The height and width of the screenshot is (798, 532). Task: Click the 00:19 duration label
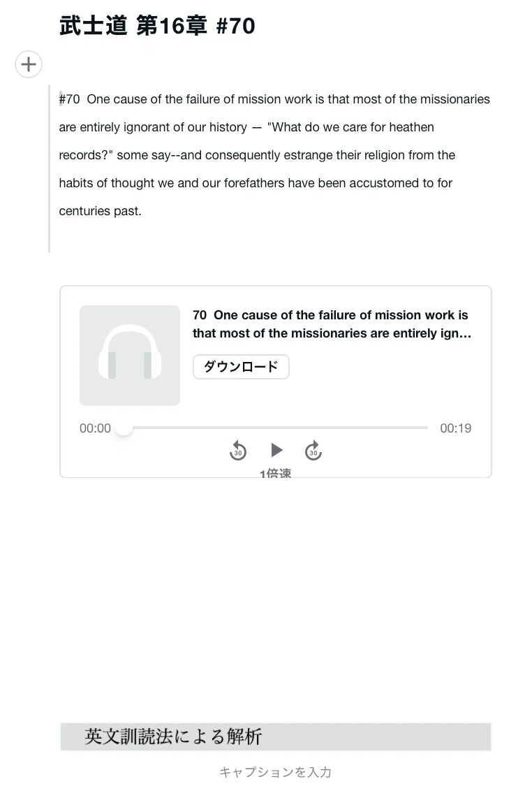(456, 428)
